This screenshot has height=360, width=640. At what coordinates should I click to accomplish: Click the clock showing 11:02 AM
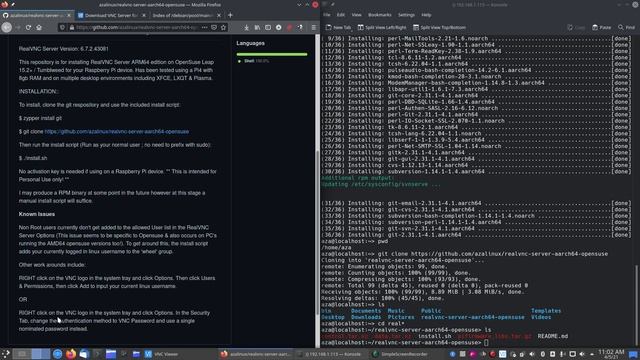(x=611, y=354)
